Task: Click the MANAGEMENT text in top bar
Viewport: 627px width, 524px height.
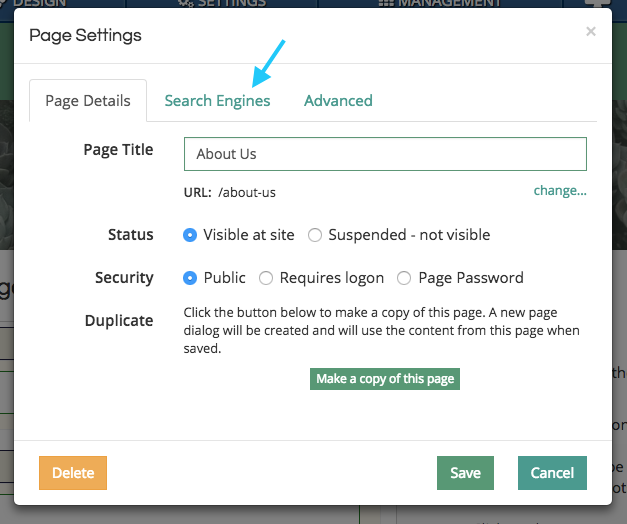Action: click(x=448, y=4)
